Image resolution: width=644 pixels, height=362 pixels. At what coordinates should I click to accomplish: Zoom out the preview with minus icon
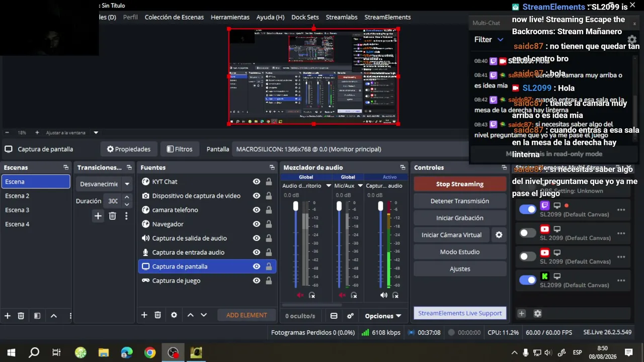point(8,133)
